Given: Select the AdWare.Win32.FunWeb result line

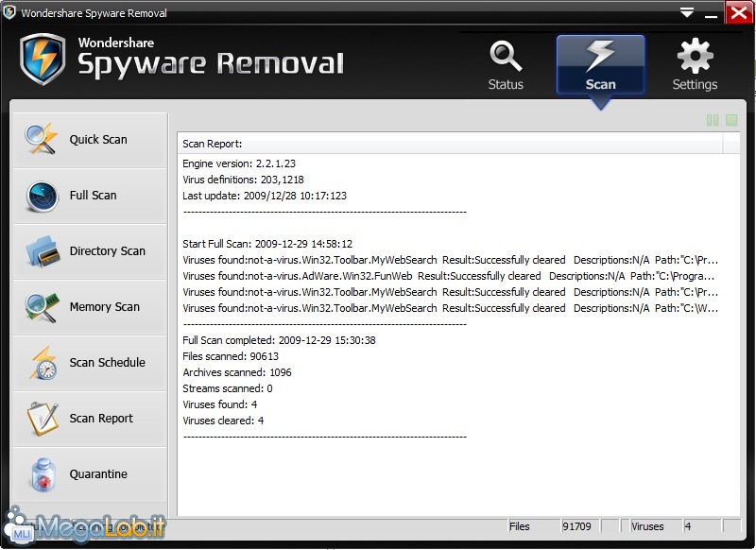Looking at the screenshot, I should [448, 276].
